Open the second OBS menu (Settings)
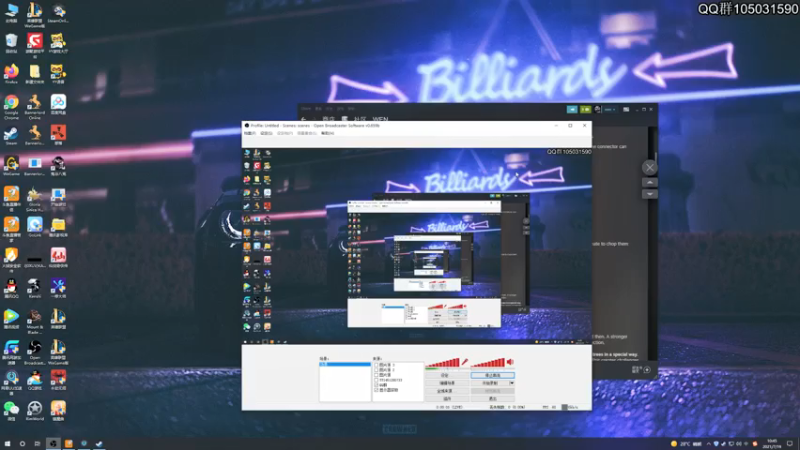Image resolution: width=800 pixels, height=450 pixels. tap(266, 133)
